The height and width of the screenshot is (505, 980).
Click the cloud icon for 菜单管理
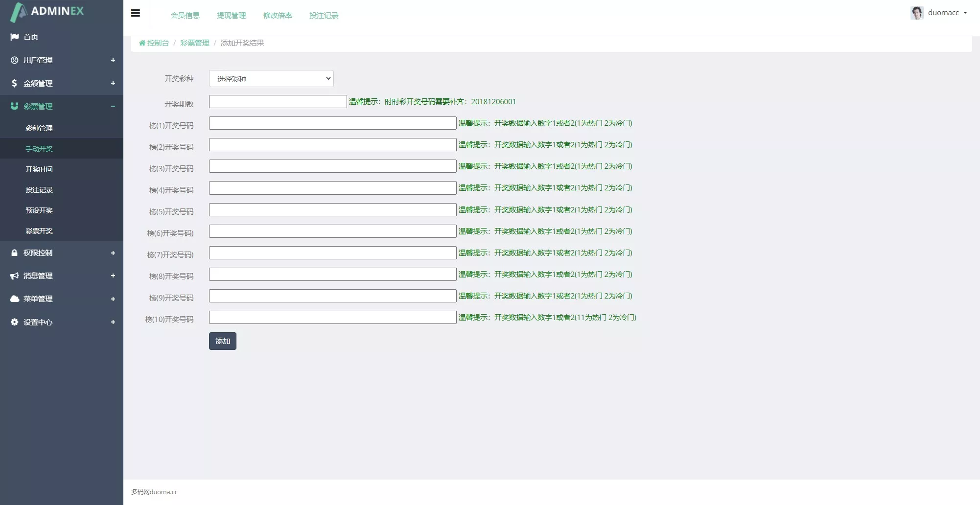pyautogui.click(x=15, y=299)
